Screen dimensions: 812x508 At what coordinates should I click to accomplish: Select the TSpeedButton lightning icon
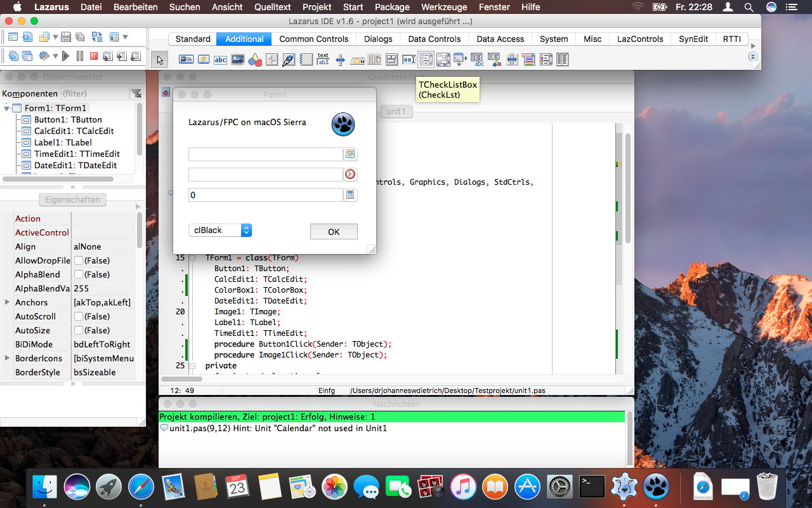click(x=204, y=60)
